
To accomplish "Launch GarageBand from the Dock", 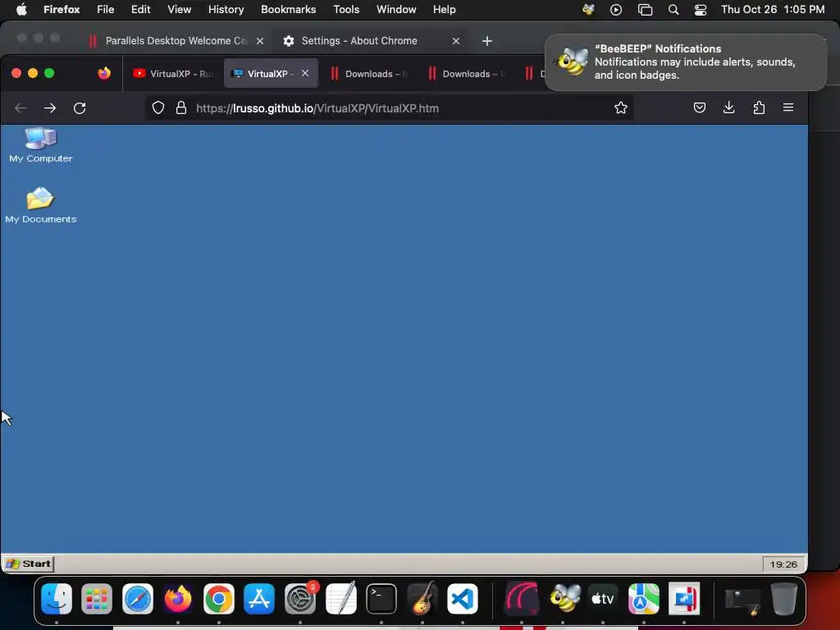I will pos(422,598).
